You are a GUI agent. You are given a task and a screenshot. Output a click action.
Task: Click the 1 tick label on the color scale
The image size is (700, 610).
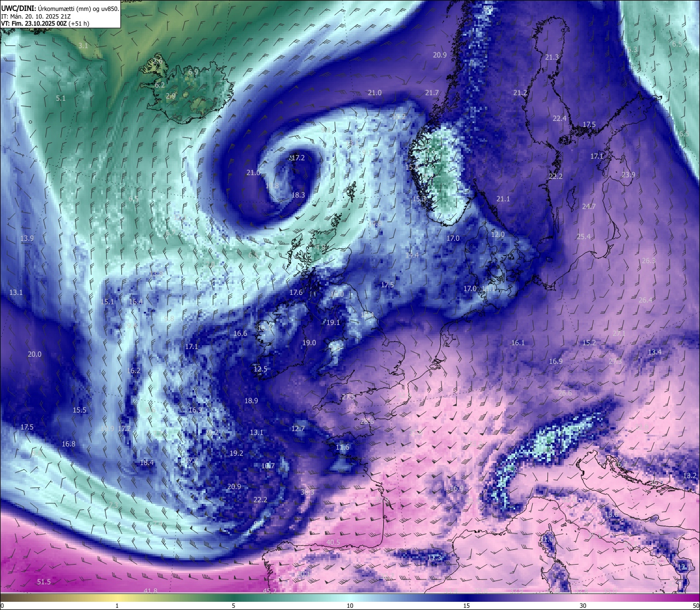tap(117, 606)
